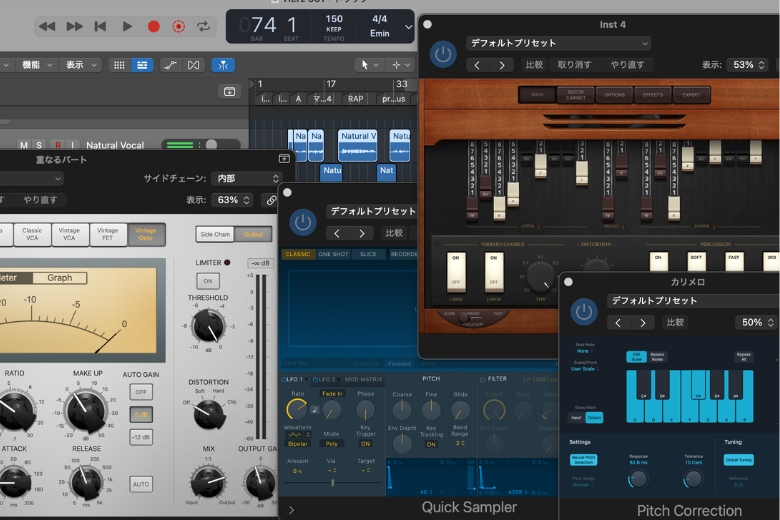Turn the compressor limiter ON
Screen dimensions: 780x520
click(x=208, y=281)
